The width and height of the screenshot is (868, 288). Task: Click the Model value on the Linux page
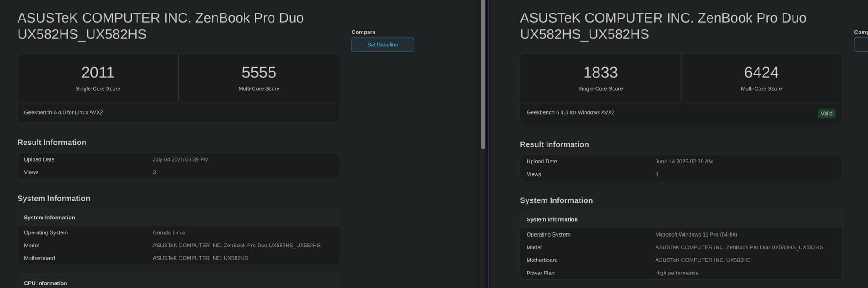coord(236,246)
